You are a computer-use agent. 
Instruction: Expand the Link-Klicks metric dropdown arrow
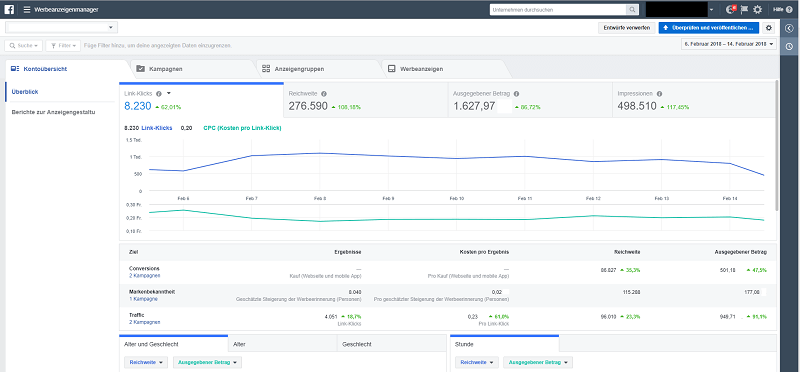click(x=169, y=93)
